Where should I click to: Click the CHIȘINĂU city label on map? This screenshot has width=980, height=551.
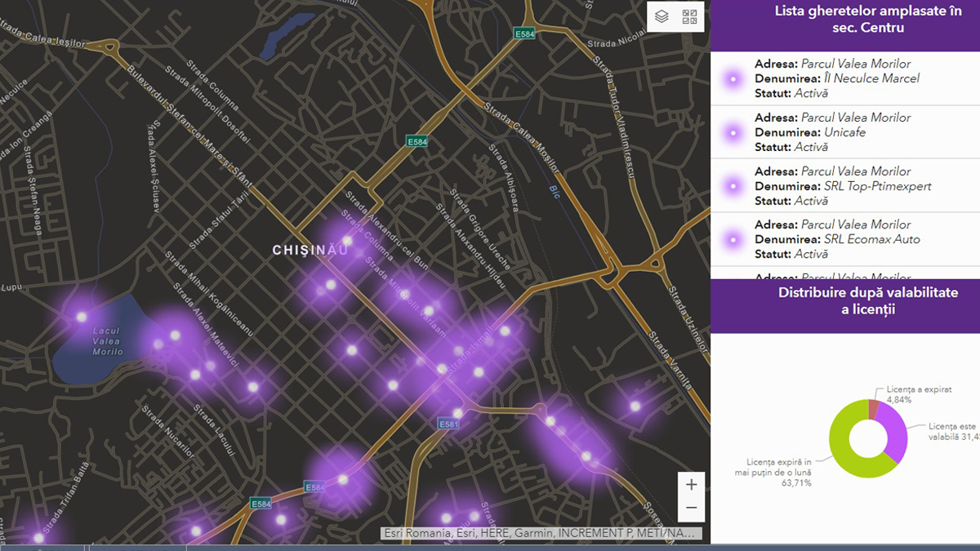click(310, 251)
